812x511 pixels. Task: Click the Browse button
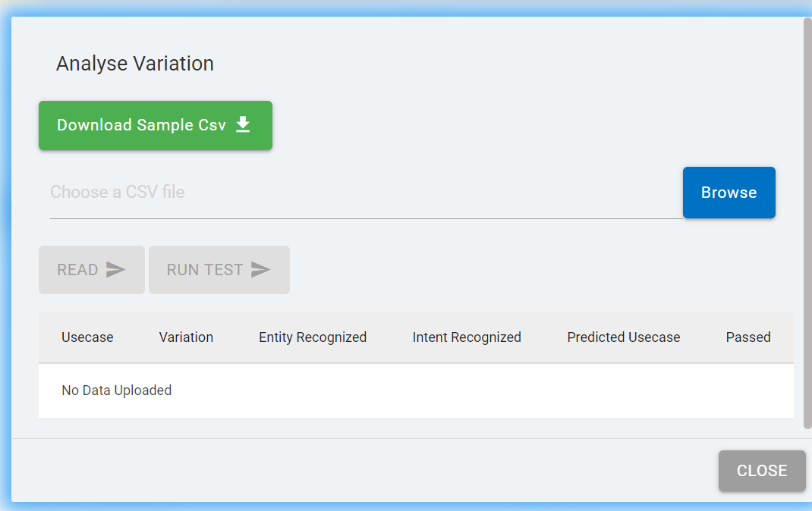pyautogui.click(x=729, y=193)
